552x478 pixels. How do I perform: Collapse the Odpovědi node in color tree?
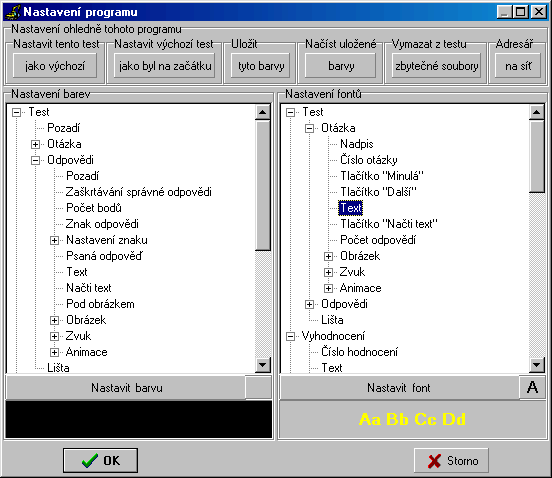[x=35, y=161]
